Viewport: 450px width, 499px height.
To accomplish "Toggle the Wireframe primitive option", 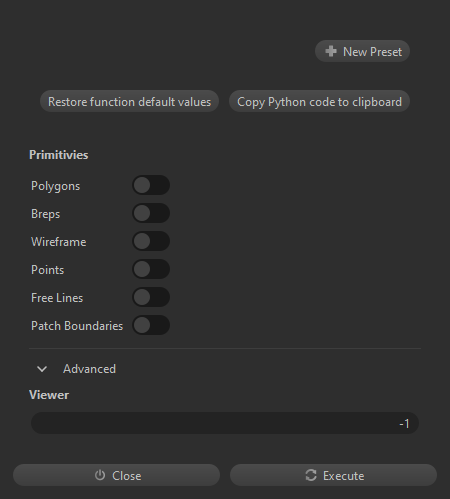I will click(151, 241).
